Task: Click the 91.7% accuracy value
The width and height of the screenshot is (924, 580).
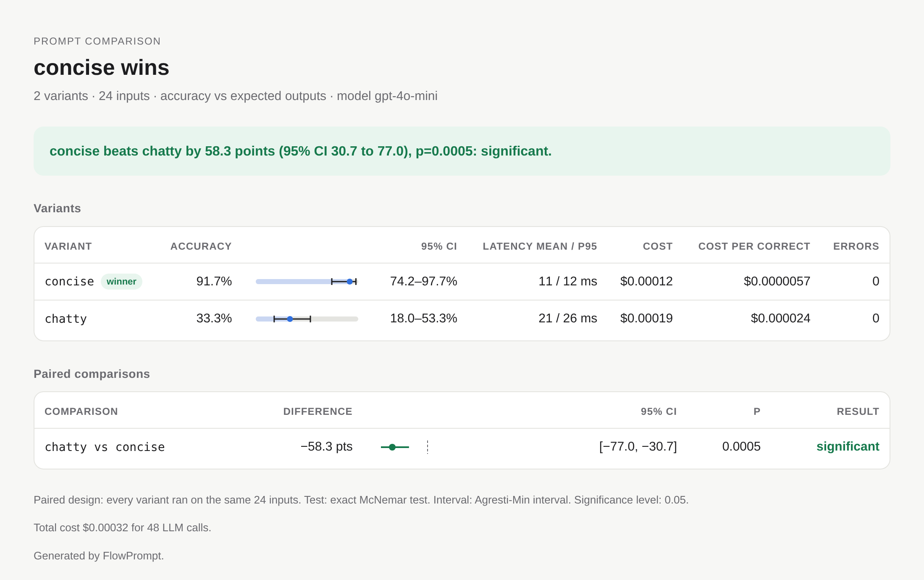Action: point(214,281)
